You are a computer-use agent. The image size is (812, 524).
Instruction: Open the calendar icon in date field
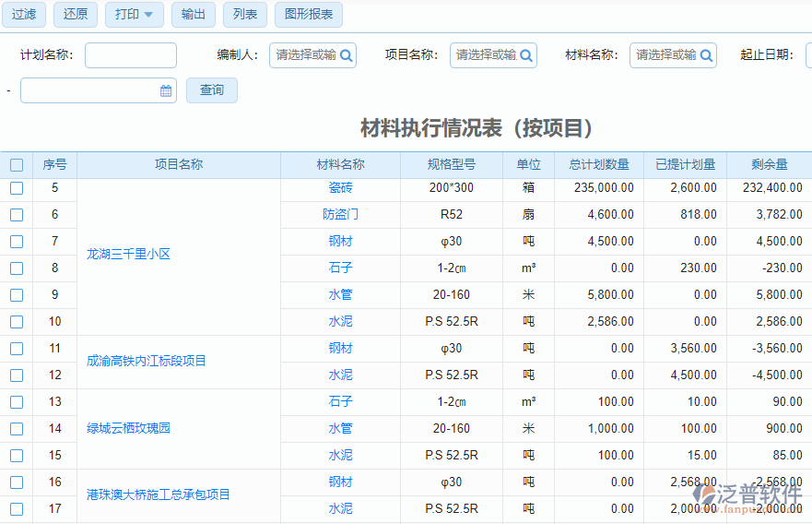pos(166,90)
